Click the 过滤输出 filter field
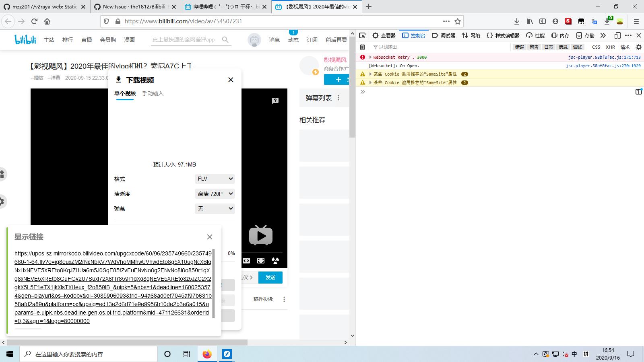The image size is (644, 362). point(441,47)
